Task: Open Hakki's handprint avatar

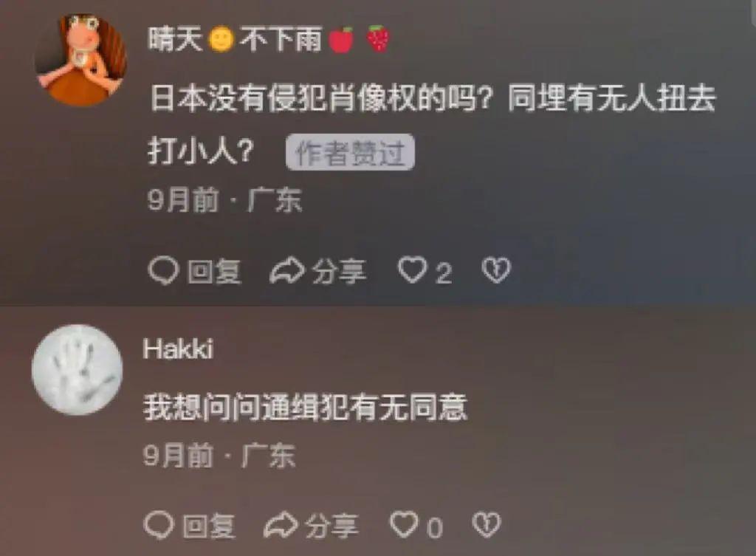Action: pyautogui.click(x=77, y=370)
